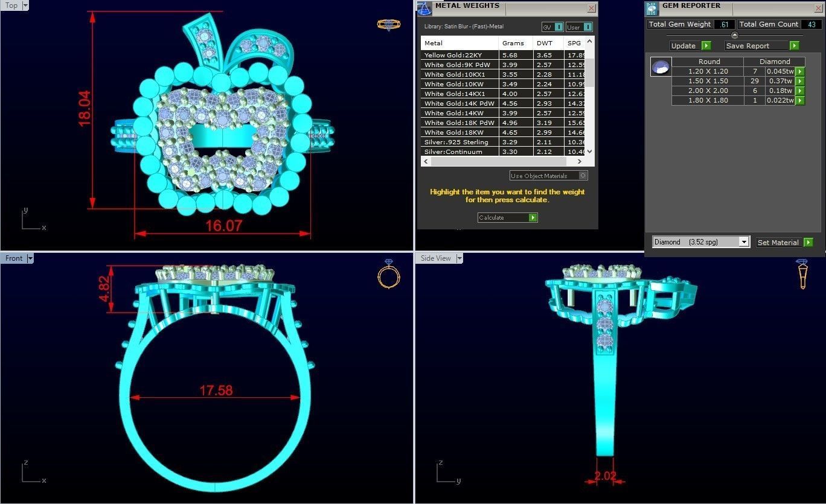Click the 1.50 X 1.50 size cell
The height and width of the screenshot is (504, 826).
tap(708, 81)
